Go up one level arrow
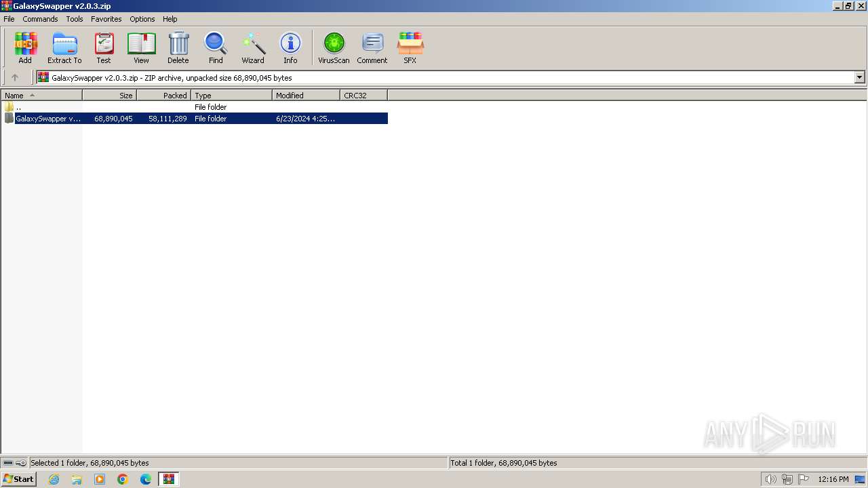This screenshot has width=868, height=488. 15,77
